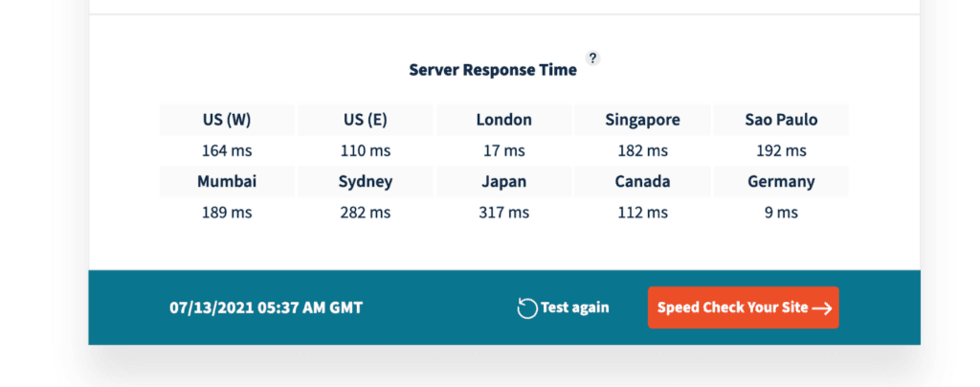Select the Singapore location header
Screen dimensions: 980x387
point(642,120)
